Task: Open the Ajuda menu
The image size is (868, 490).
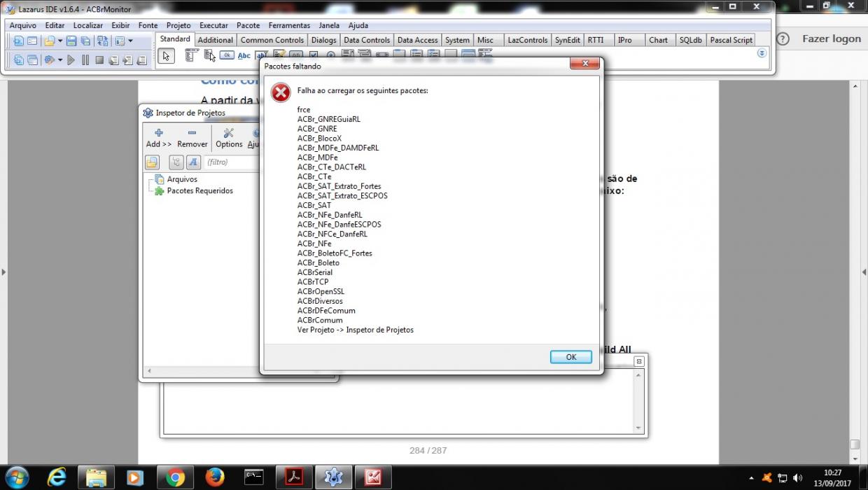Action: click(x=358, y=25)
